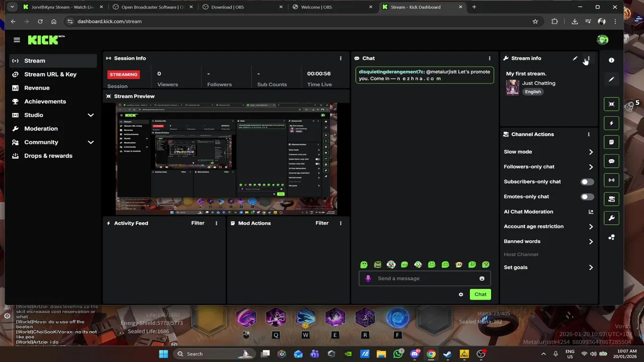Click the notes widget icon in right toolbar
644x362 pixels.
[611, 142]
